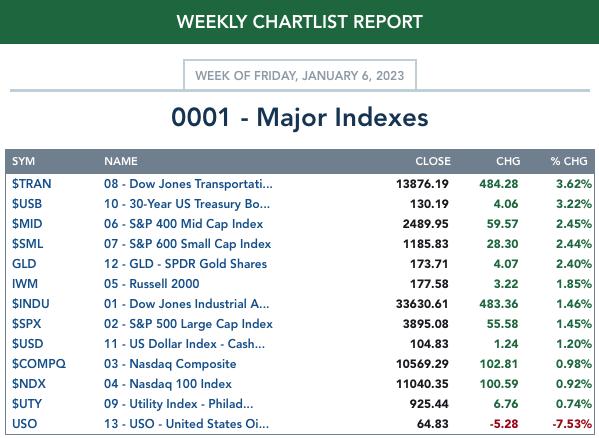Image resolution: width=599 pixels, height=438 pixels.
Task: Click the IWM ticker symbol
Action: (25, 284)
